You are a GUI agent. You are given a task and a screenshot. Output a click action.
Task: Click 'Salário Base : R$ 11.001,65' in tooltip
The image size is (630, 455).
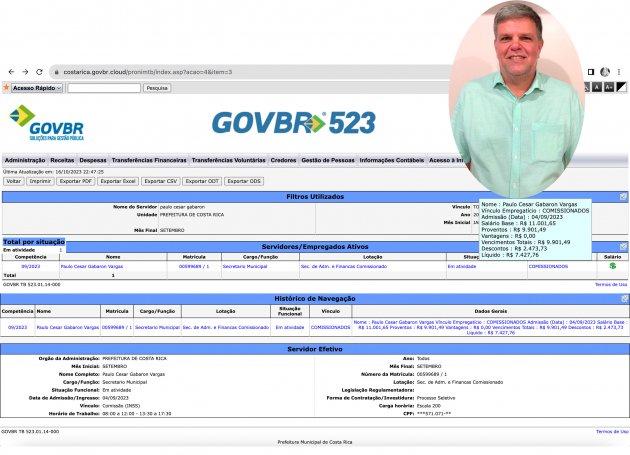[518, 223]
